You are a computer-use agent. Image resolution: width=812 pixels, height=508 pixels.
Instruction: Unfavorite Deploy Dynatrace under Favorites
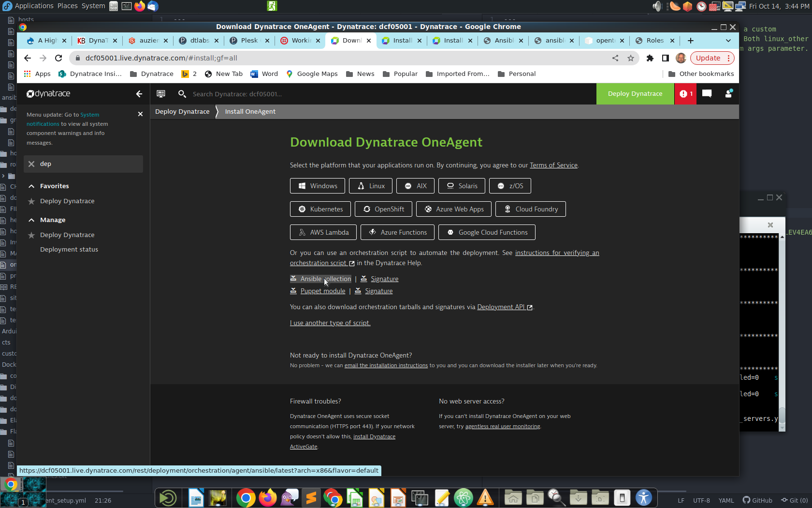(31, 201)
